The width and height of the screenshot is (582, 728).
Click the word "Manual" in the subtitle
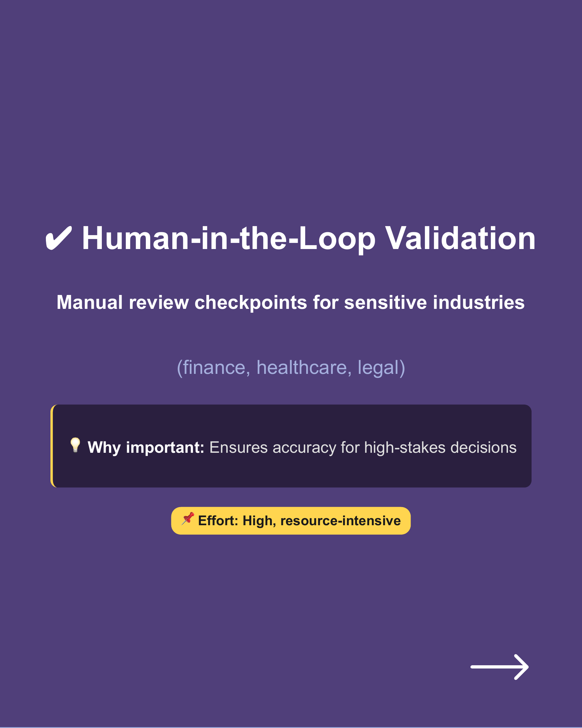click(90, 302)
